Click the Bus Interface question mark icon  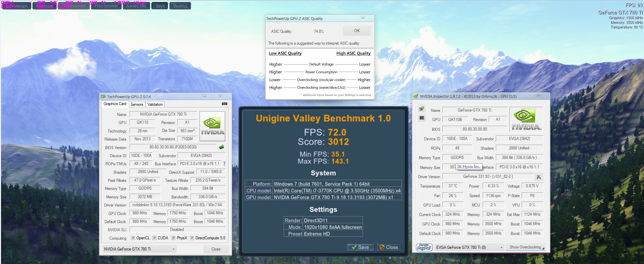(x=224, y=164)
